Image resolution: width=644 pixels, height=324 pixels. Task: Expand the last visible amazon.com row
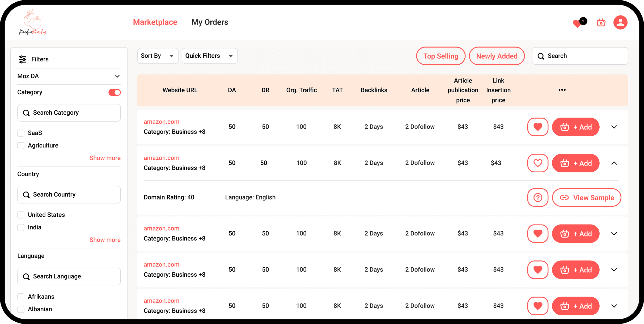614,306
